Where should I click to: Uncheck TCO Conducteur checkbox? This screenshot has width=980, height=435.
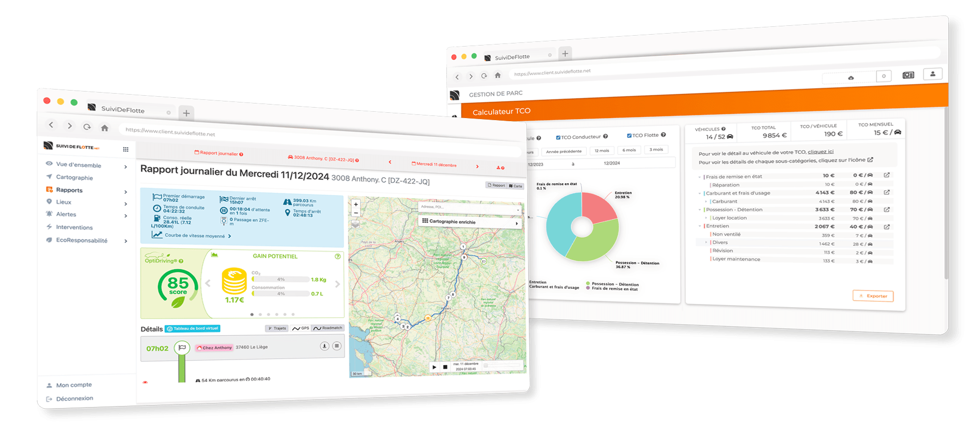coord(558,138)
